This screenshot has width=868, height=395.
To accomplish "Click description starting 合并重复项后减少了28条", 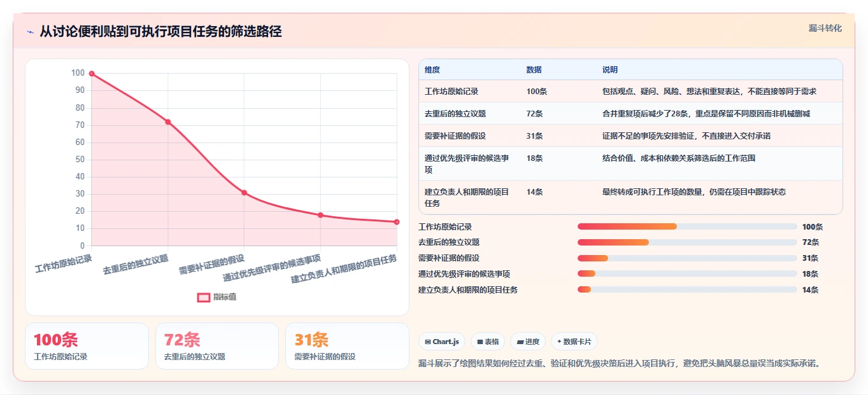I will coord(706,114).
